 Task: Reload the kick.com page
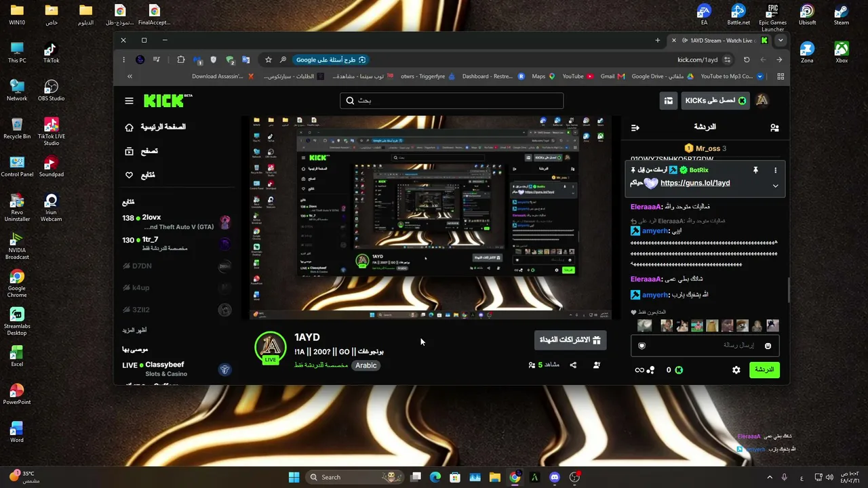747,60
